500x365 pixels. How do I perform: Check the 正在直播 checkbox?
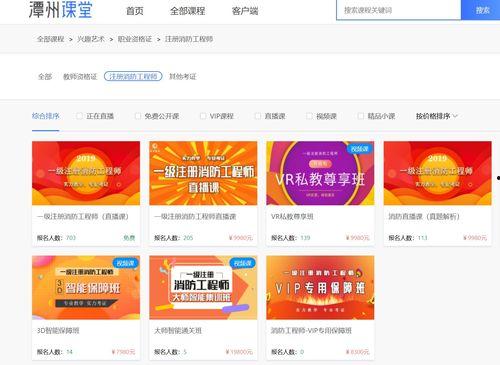79,116
